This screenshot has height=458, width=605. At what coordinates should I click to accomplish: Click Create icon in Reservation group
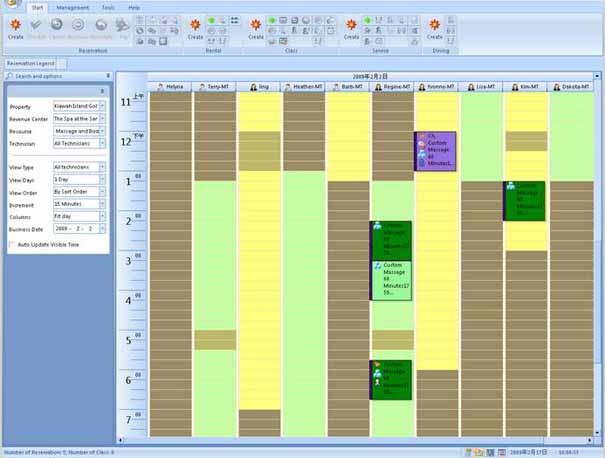(x=15, y=27)
